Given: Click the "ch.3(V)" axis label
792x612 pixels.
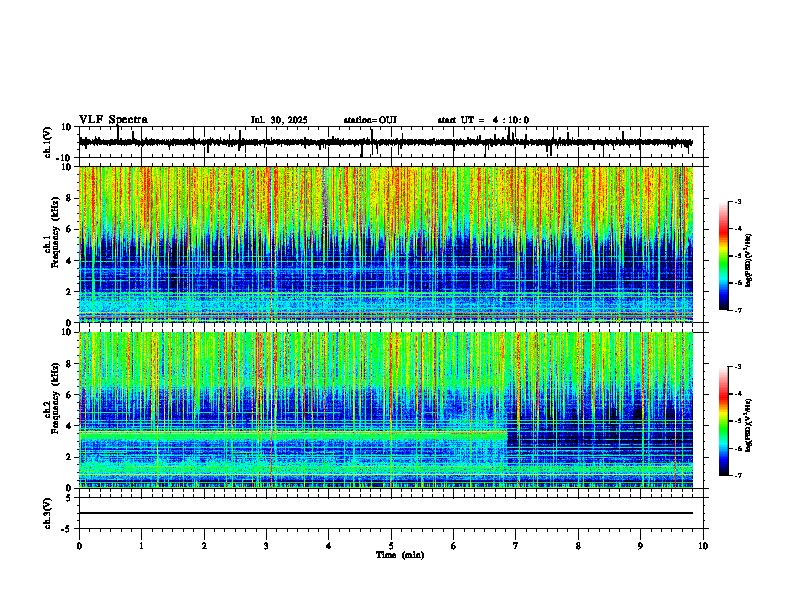Looking at the screenshot, I should pyautogui.click(x=48, y=514).
